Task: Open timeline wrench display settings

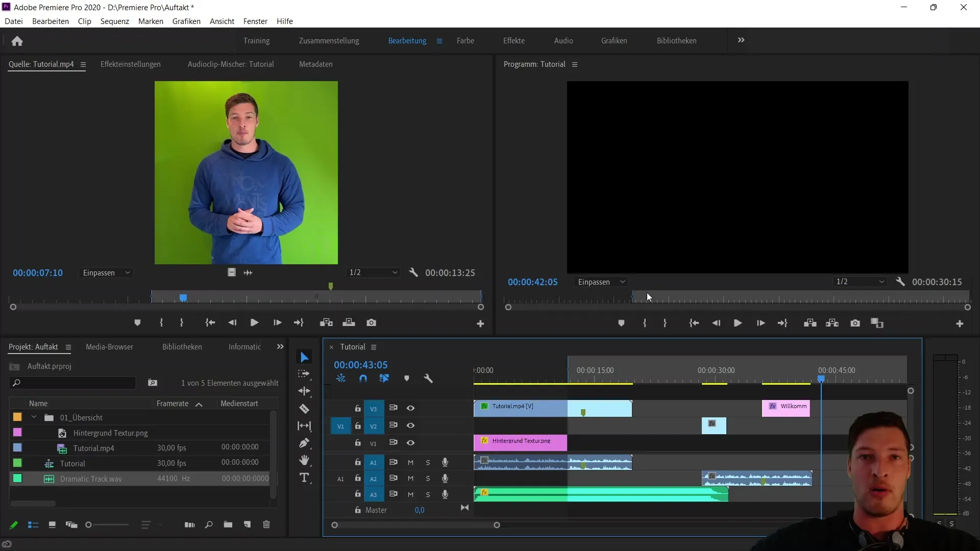Action: [x=428, y=379]
